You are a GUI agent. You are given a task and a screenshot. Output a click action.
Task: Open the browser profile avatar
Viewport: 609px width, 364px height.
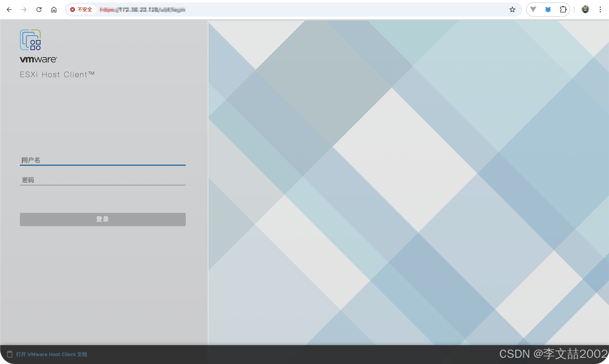coord(585,10)
